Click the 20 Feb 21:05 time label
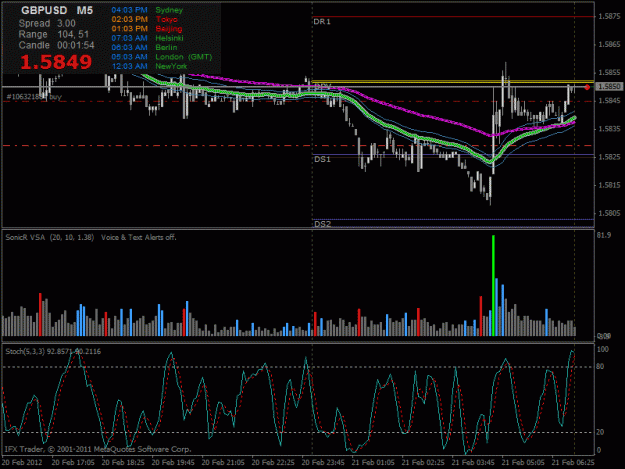 (x=223, y=463)
